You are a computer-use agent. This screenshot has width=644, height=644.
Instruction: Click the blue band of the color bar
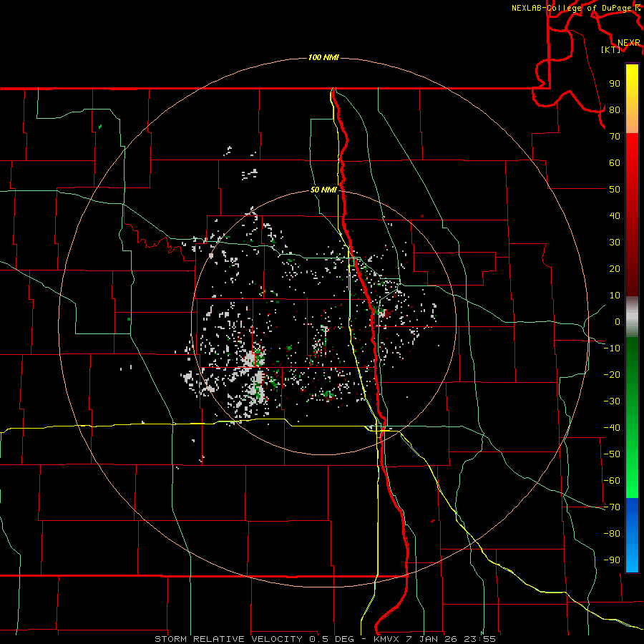click(x=632, y=535)
